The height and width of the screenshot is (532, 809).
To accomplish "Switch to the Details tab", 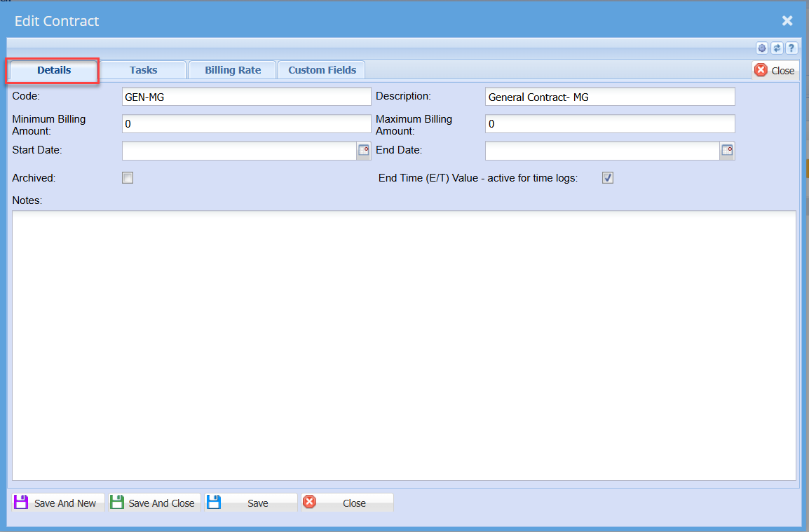I will click(x=54, y=70).
